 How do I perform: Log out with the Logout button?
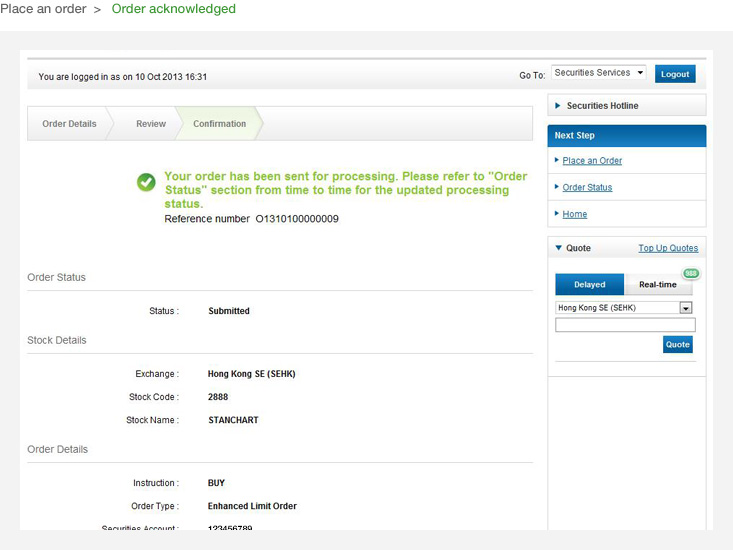click(675, 74)
